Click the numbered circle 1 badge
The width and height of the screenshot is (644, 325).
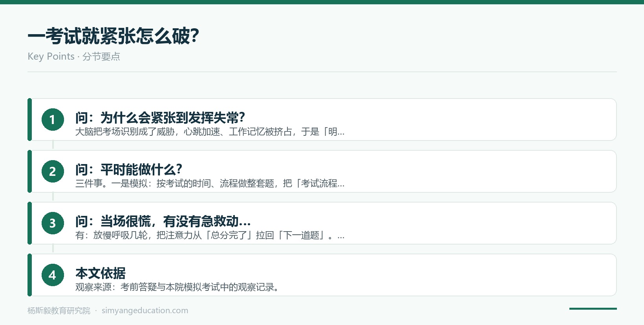(53, 119)
